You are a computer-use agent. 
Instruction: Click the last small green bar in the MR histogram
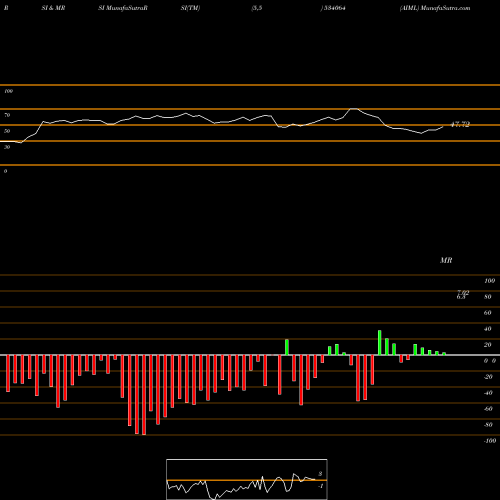coord(444,354)
